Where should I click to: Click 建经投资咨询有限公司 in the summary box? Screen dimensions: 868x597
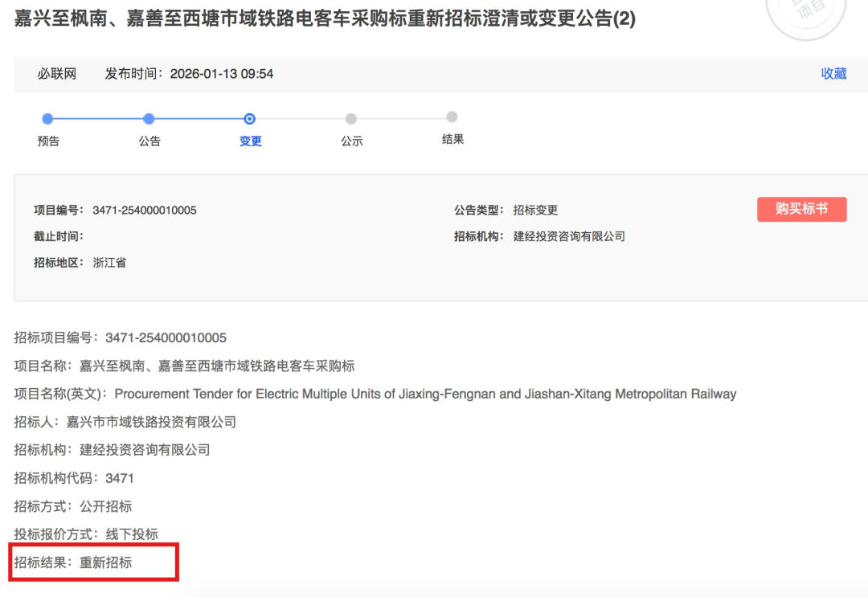569,236
